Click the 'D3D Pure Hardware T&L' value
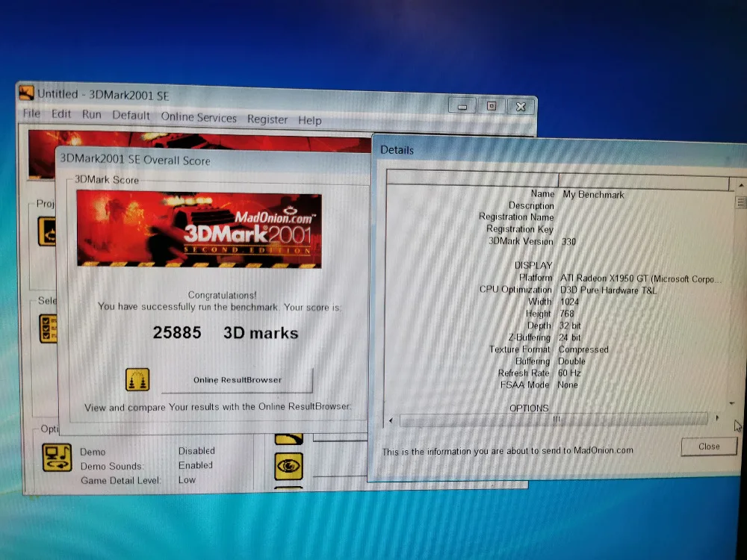This screenshot has height=560, width=747. 608,290
